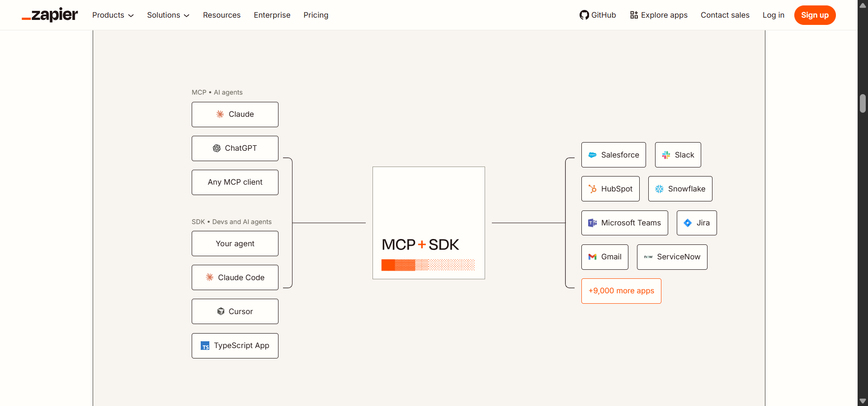Click the HubSpot sprocket icon
Viewport: 868px width, 406px height.
592,189
